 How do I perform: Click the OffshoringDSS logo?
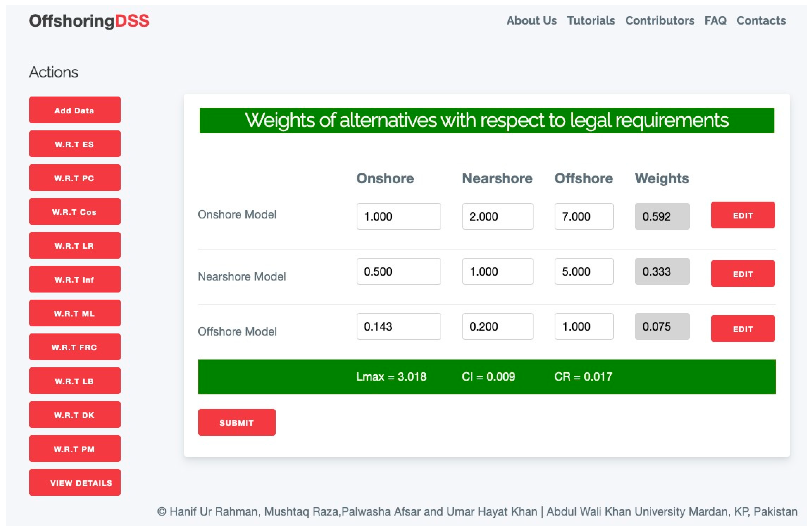pos(89,21)
